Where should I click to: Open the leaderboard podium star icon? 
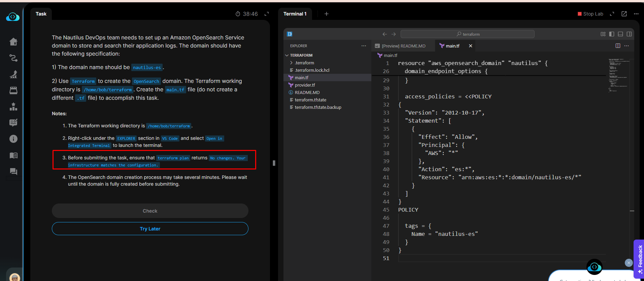coord(13,106)
